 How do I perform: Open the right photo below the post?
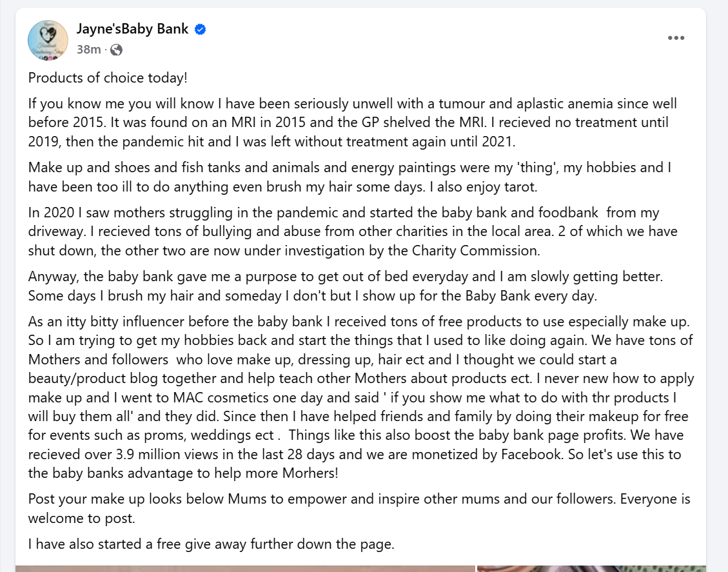coord(591,569)
